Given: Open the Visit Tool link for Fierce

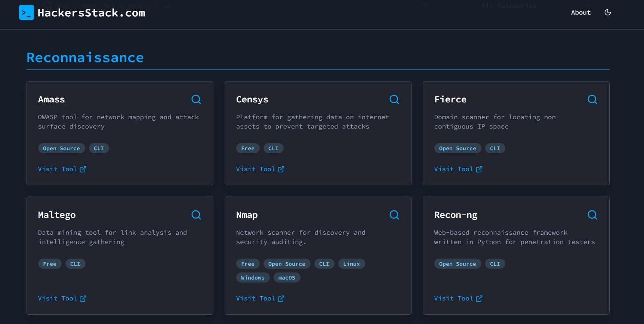Looking at the screenshot, I should point(458,169).
